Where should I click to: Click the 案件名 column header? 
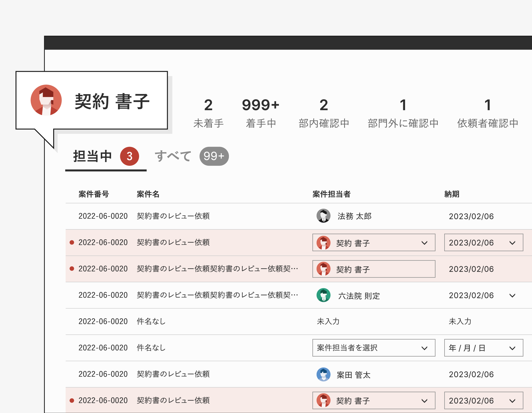148,194
